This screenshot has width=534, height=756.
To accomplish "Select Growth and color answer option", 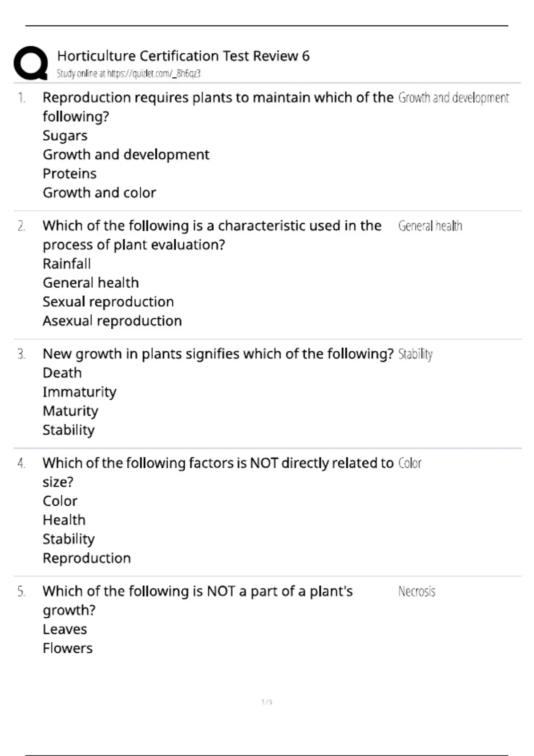I will click(x=99, y=193).
